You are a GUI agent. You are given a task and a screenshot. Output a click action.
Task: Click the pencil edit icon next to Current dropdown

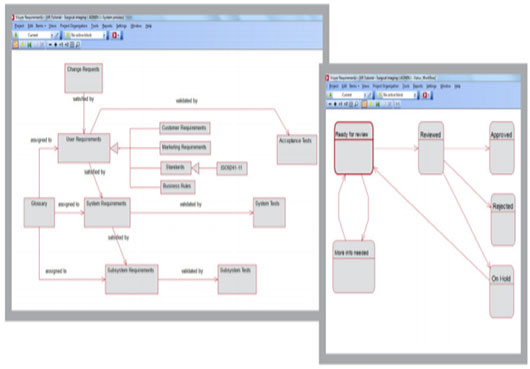click(x=56, y=35)
